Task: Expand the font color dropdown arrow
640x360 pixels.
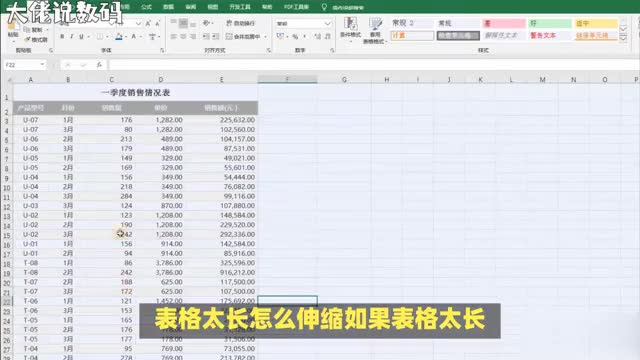Action: [x=141, y=37]
